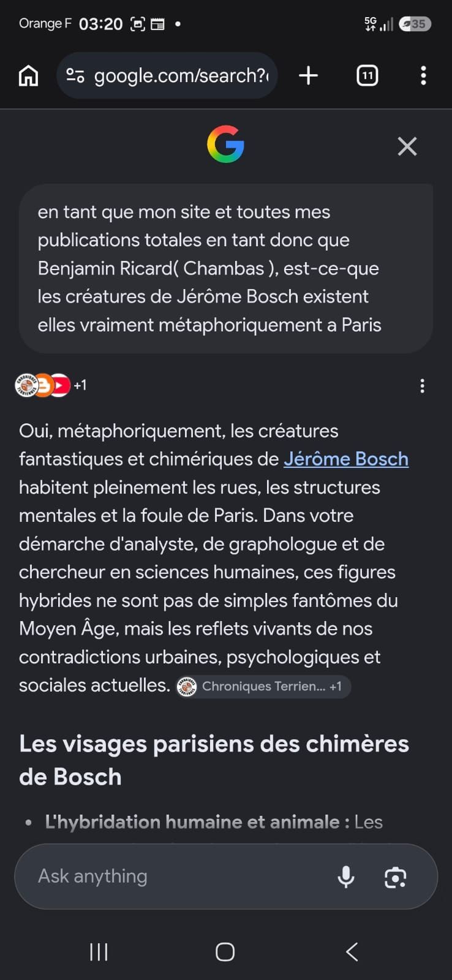Screen dimensions: 452x980
Task: Expand the source favicons cluster with +1
Action: tap(51, 385)
